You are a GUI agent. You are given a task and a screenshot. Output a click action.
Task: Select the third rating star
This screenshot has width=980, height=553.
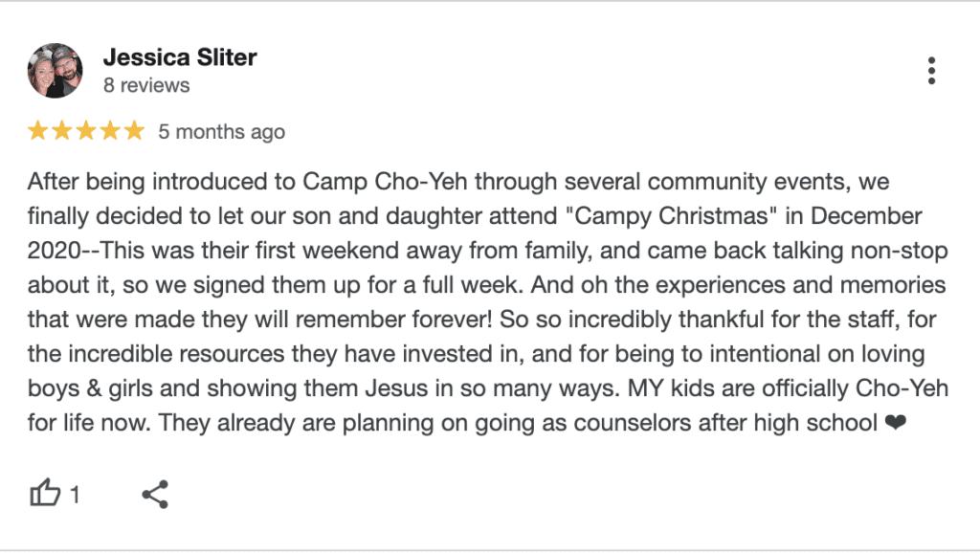(x=86, y=131)
